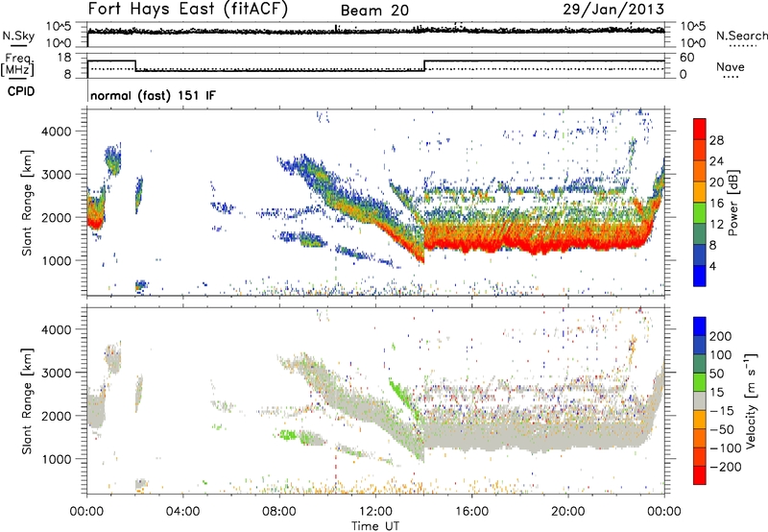Click the 'Time UT' axis label
The width and height of the screenshot is (768, 532).
[375, 526]
